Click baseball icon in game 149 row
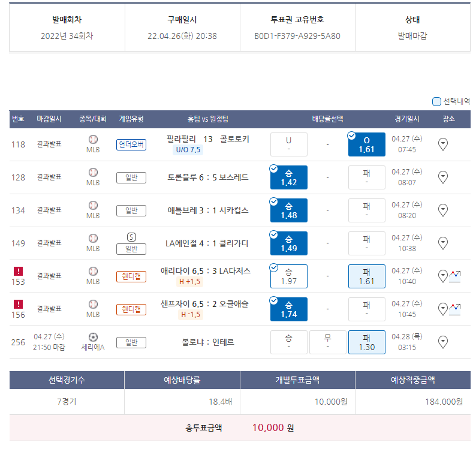 point(93,239)
